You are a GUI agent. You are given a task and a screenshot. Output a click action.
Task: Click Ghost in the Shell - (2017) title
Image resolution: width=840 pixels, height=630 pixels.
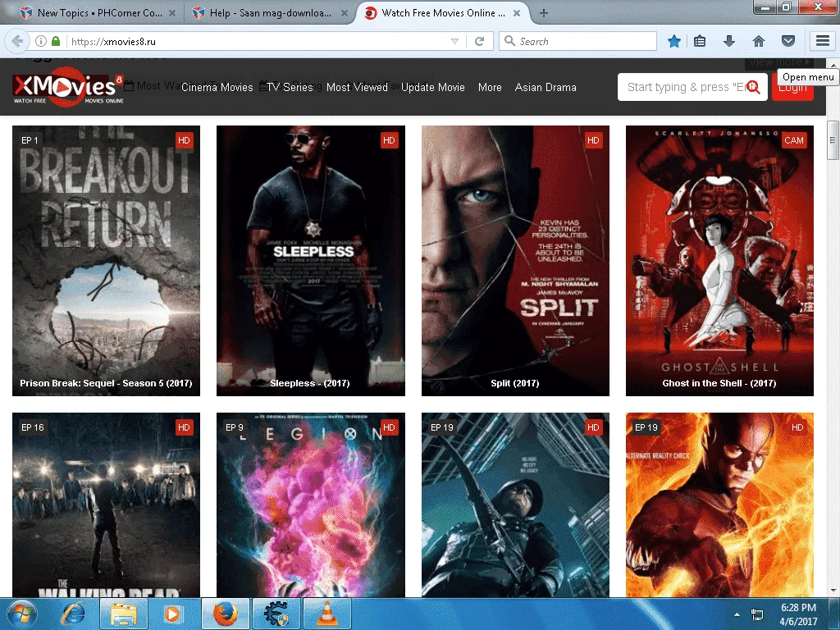point(719,383)
